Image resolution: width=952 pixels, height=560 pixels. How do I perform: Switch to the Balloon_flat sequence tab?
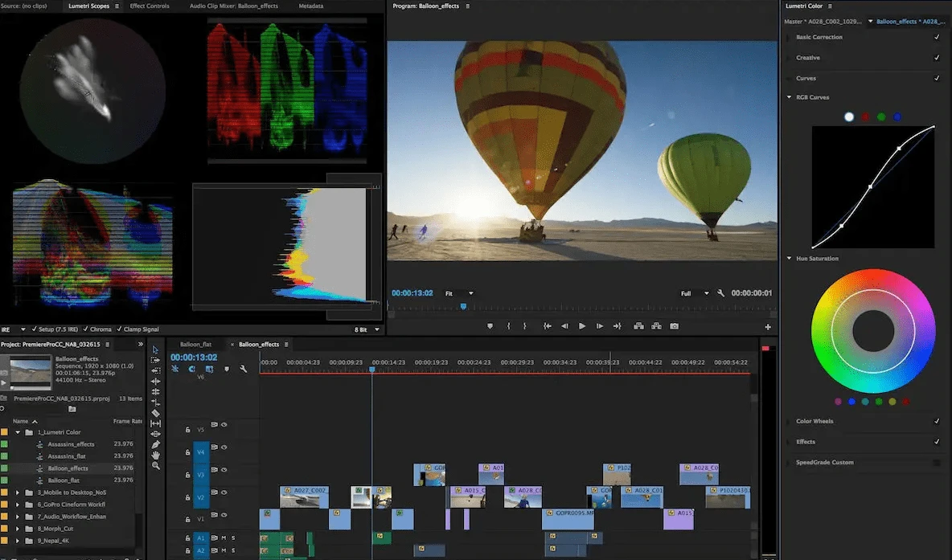195,344
